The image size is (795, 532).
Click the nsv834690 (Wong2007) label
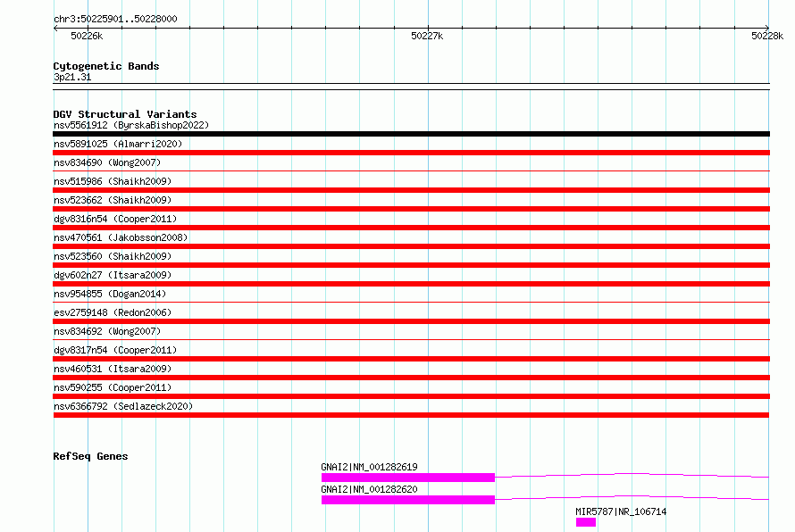[x=107, y=162]
